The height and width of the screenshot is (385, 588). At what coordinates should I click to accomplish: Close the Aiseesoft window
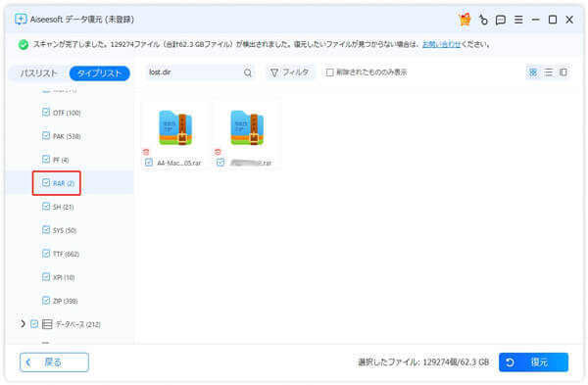point(569,20)
